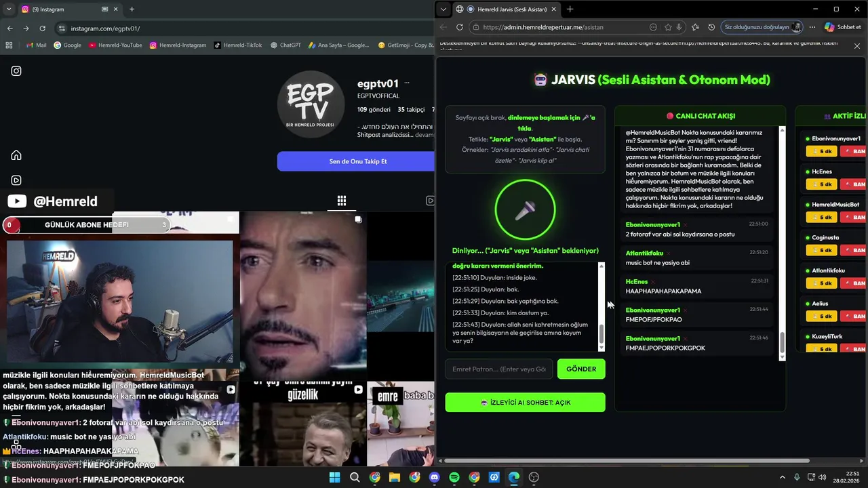Expand the 'devamı' truncated bio text
This screenshot has height=488, width=868.
click(x=424, y=135)
